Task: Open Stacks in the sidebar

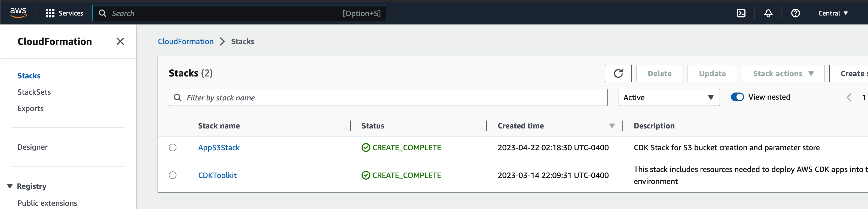Action: [x=29, y=76]
